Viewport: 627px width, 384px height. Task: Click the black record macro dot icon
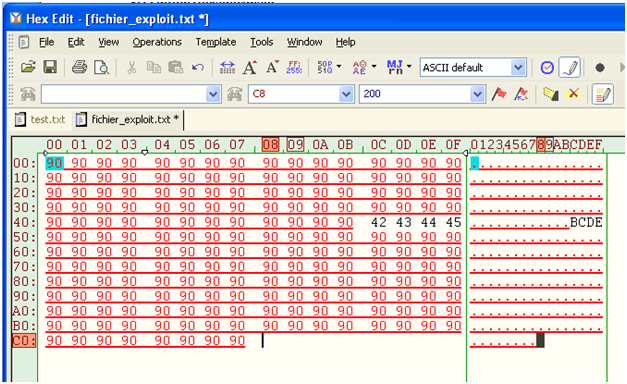(x=599, y=68)
